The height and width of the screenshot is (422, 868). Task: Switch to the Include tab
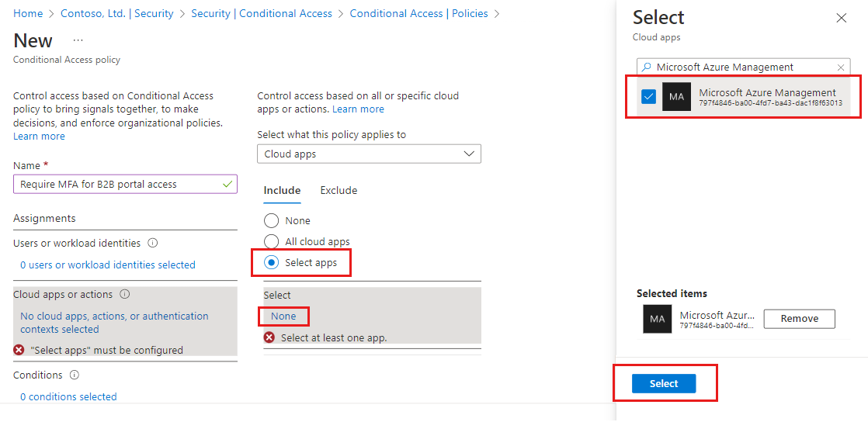[x=282, y=191]
